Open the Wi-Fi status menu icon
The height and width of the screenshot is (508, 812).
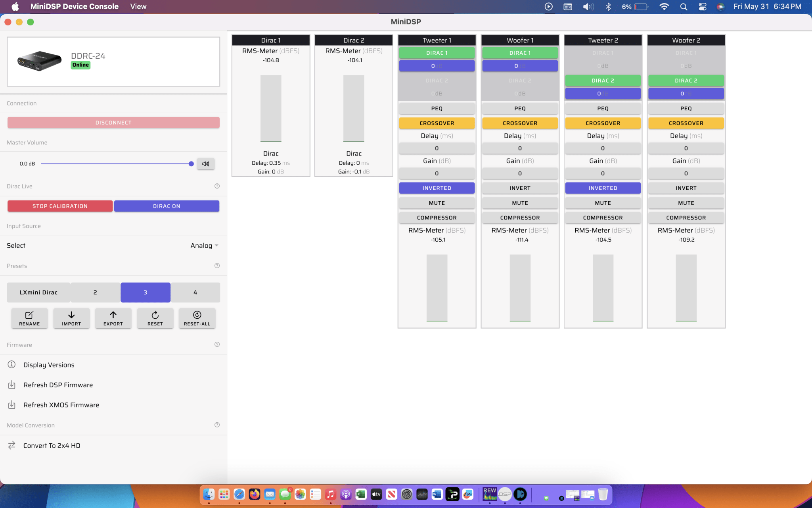[664, 7]
